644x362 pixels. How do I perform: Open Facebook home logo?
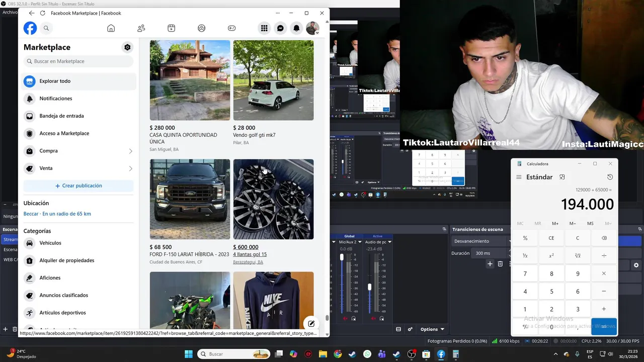click(x=30, y=28)
